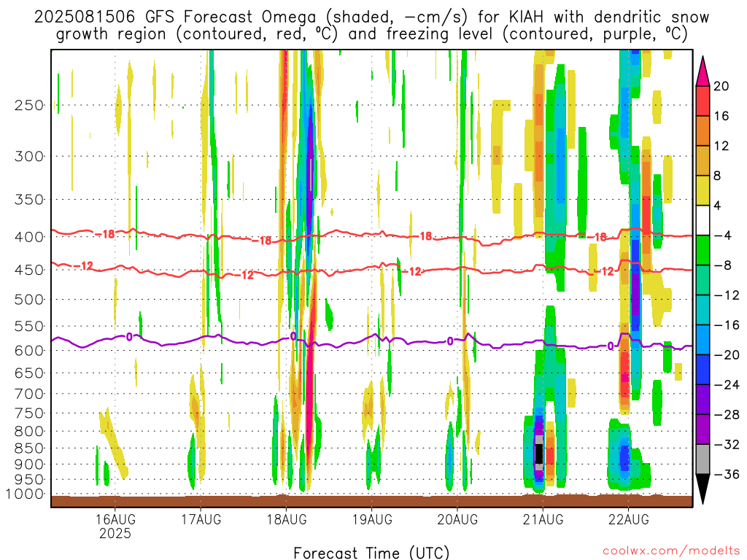Click the 750 pressure level label

[29, 413]
